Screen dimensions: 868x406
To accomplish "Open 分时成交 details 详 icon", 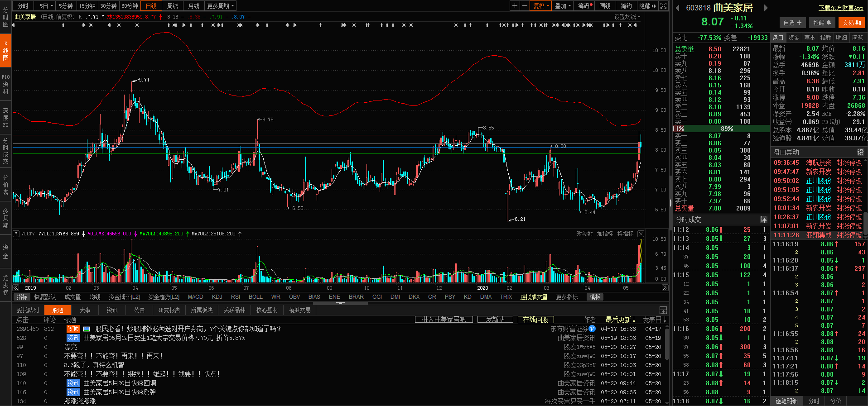I will click(763, 220).
